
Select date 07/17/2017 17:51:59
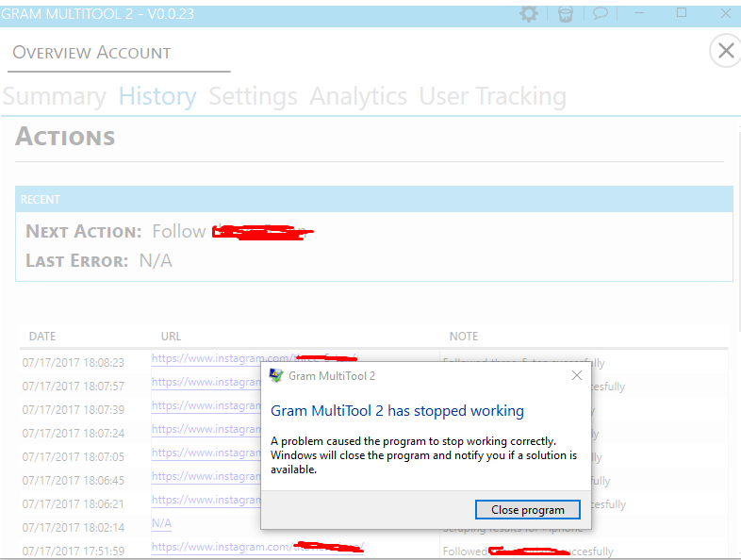[74, 552]
